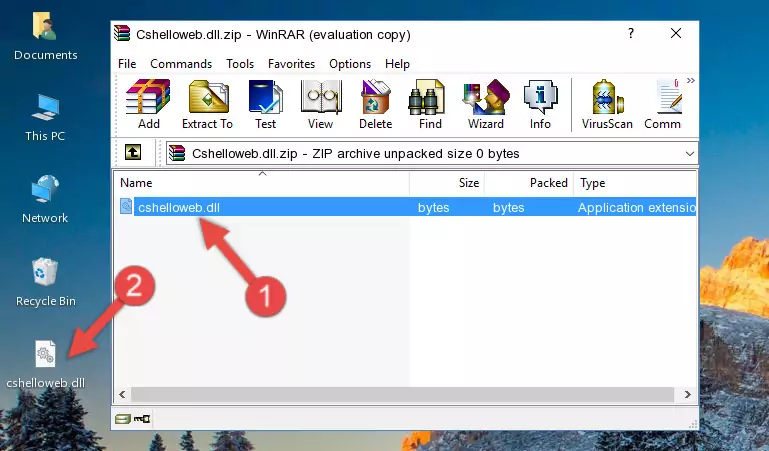Open the Help menu
769x451 pixels.
coord(397,64)
